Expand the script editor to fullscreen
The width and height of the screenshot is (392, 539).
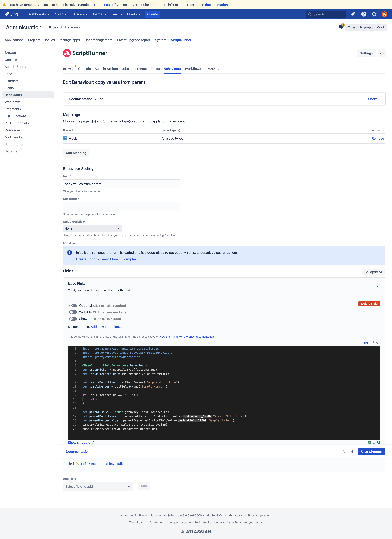pos(374,442)
